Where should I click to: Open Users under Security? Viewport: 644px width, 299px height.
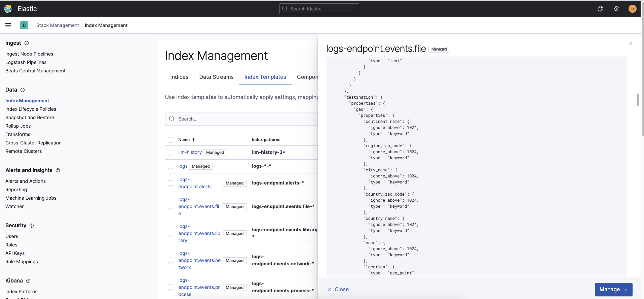(x=12, y=236)
